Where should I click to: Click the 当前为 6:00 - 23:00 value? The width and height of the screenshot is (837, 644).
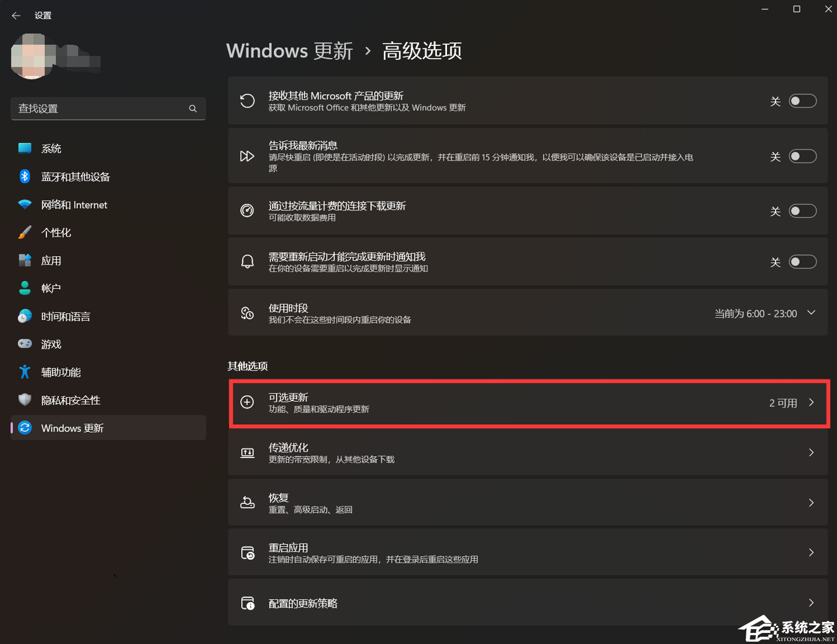coord(756,314)
